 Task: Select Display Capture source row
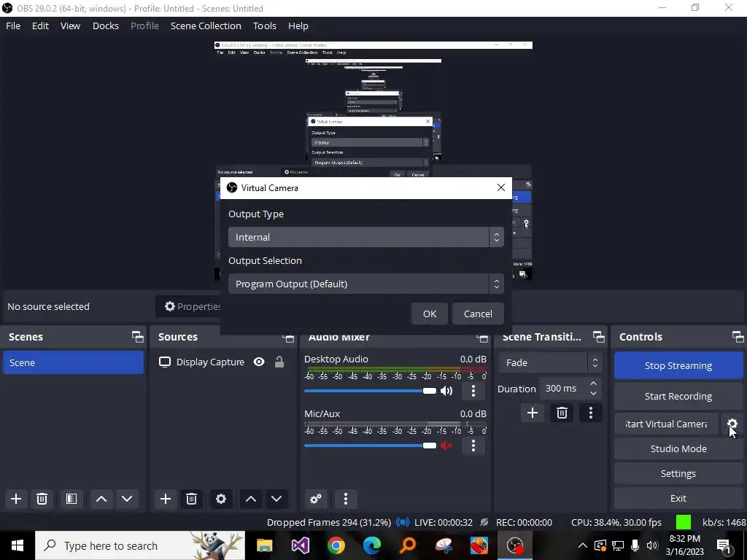coord(223,362)
